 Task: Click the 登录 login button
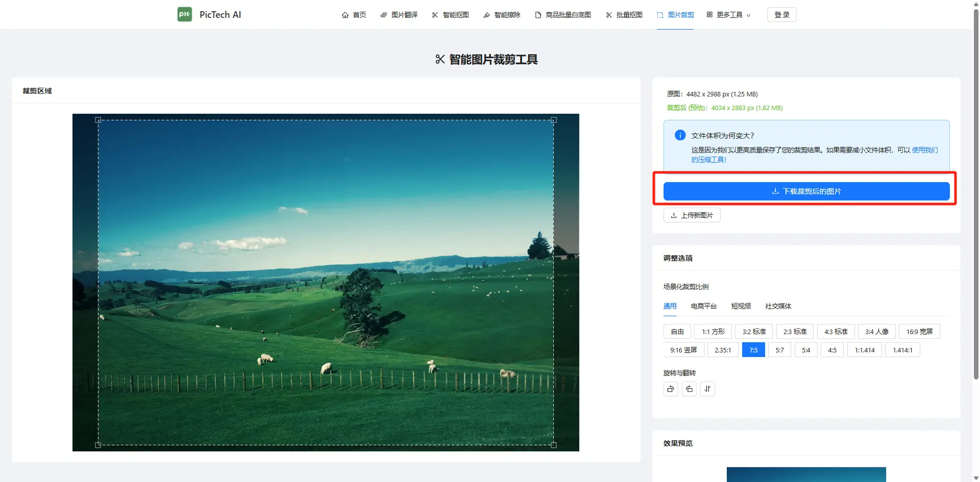pos(781,15)
